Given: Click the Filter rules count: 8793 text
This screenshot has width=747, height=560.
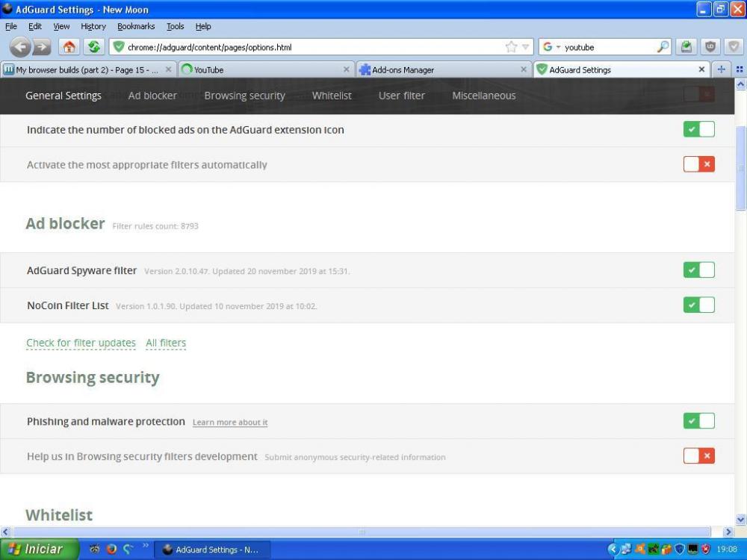Looking at the screenshot, I should [155, 226].
